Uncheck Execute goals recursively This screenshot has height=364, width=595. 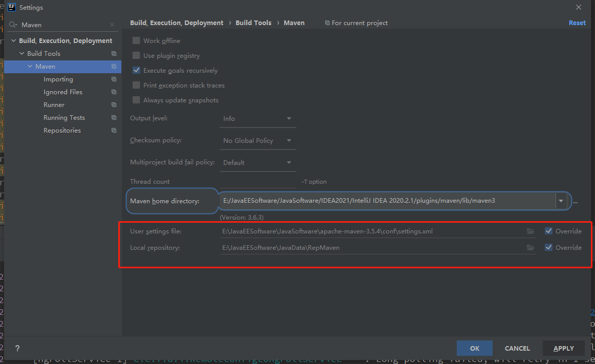point(136,70)
